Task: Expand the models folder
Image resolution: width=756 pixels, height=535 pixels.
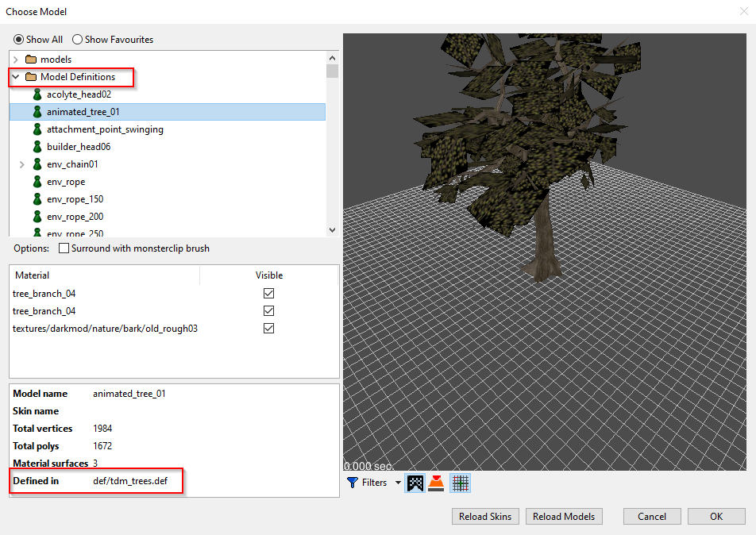Action: [16, 60]
